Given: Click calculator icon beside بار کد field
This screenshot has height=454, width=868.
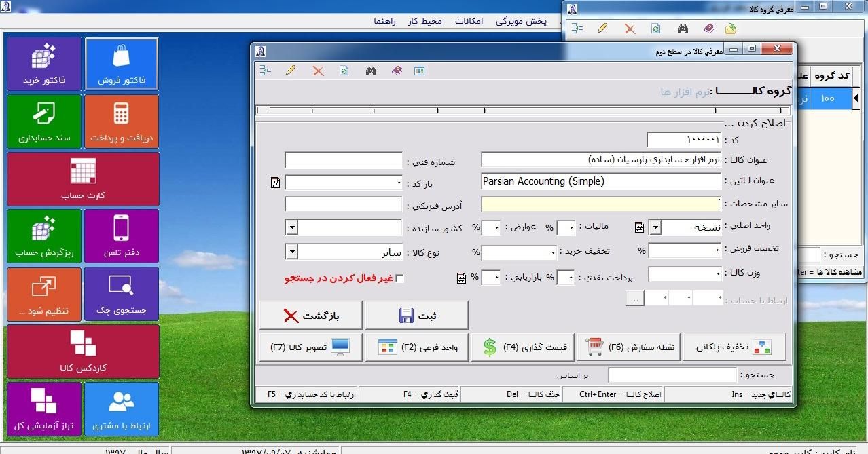Looking at the screenshot, I should 275,183.
